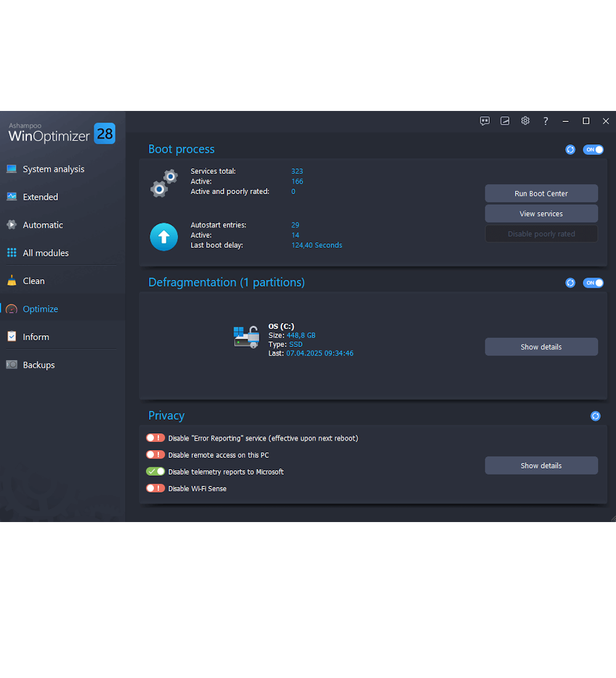Open the skin/image icon in title bar
The height and width of the screenshot is (678, 616).
point(505,121)
